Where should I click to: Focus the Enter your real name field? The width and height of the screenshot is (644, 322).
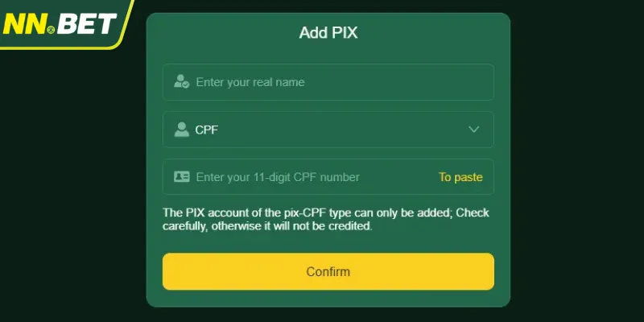click(328, 82)
